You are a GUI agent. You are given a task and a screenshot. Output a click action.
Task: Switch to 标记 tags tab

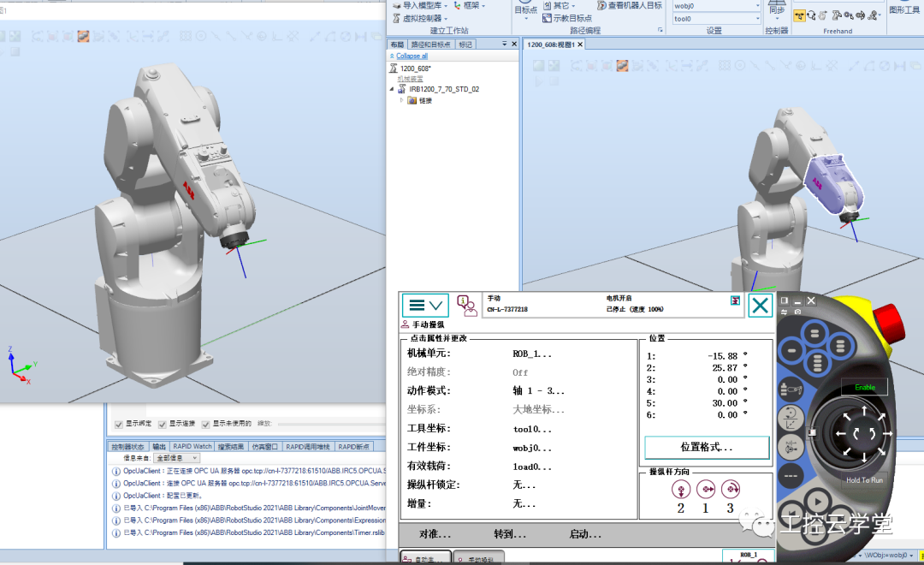coord(465,45)
